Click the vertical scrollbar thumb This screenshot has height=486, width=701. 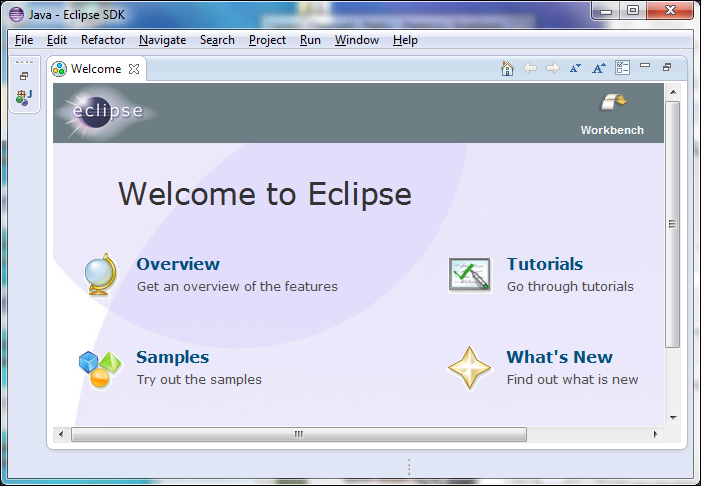672,224
